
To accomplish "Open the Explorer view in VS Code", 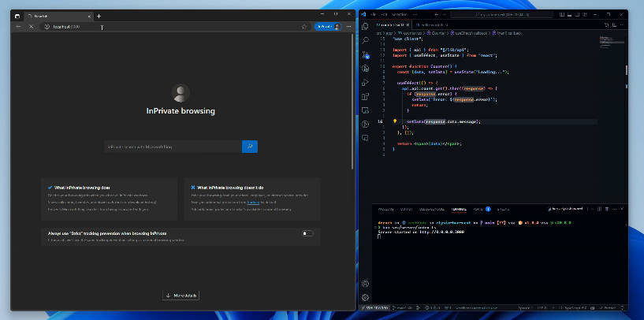I will pyautogui.click(x=365, y=26).
